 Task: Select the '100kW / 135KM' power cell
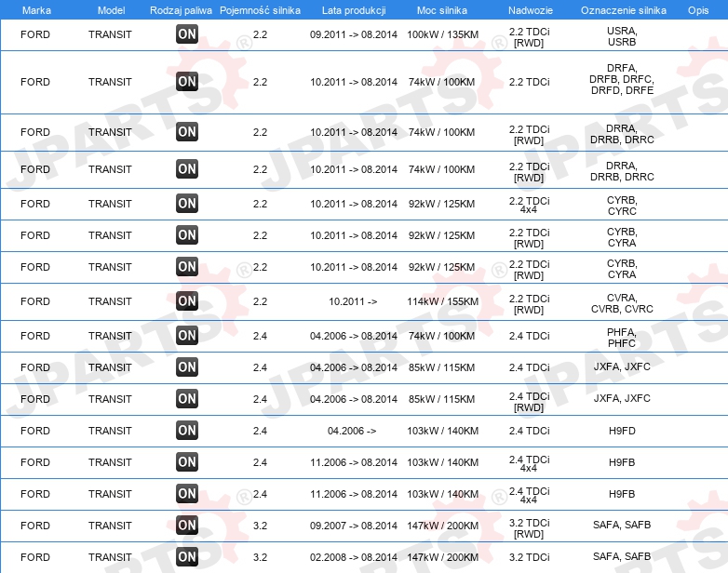click(x=442, y=34)
